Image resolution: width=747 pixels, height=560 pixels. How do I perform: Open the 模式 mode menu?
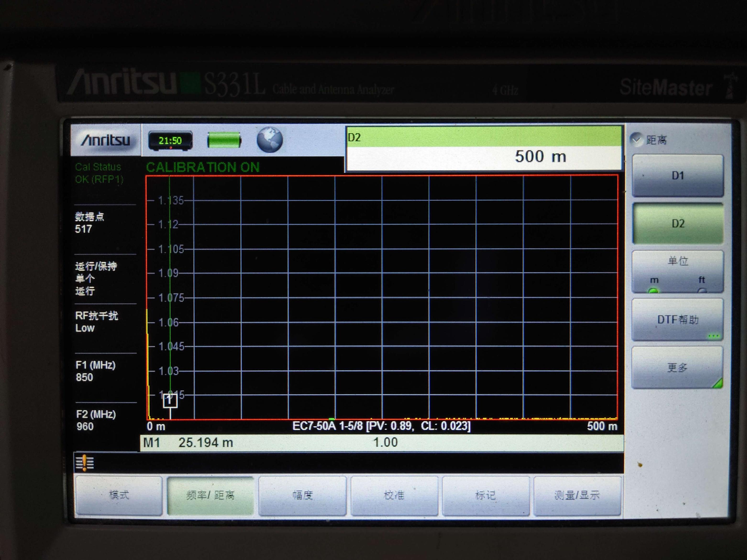coord(119,495)
